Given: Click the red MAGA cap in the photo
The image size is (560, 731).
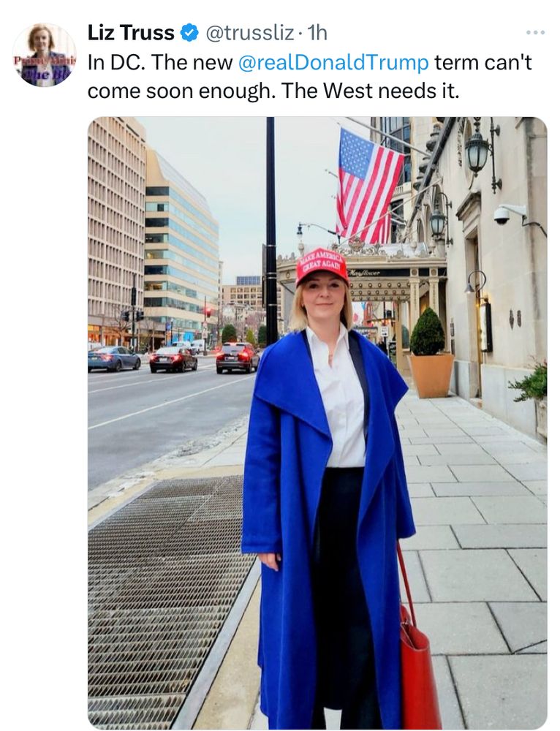Looking at the screenshot, I should pos(322,266).
